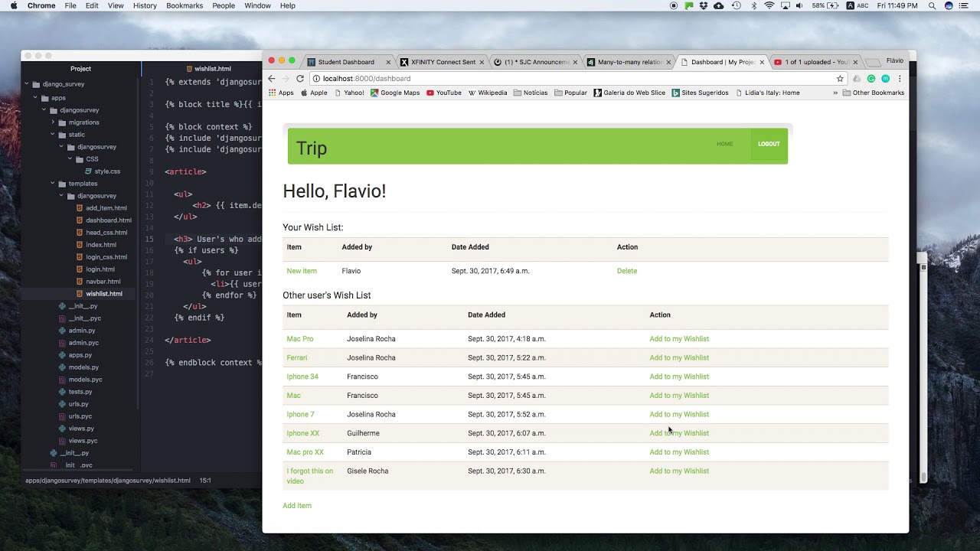Open the New Item wish list link
This screenshot has width=980, height=551.
(x=302, y=271)
